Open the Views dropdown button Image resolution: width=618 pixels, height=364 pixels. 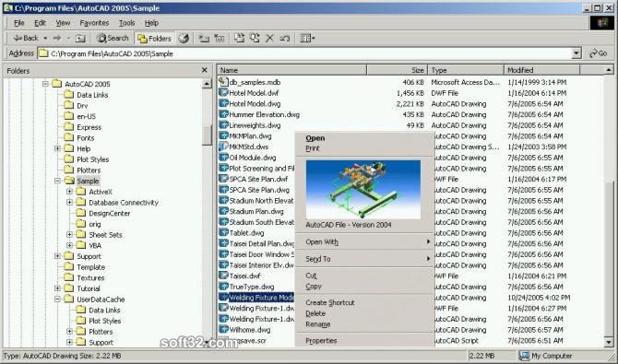point(307,38)
